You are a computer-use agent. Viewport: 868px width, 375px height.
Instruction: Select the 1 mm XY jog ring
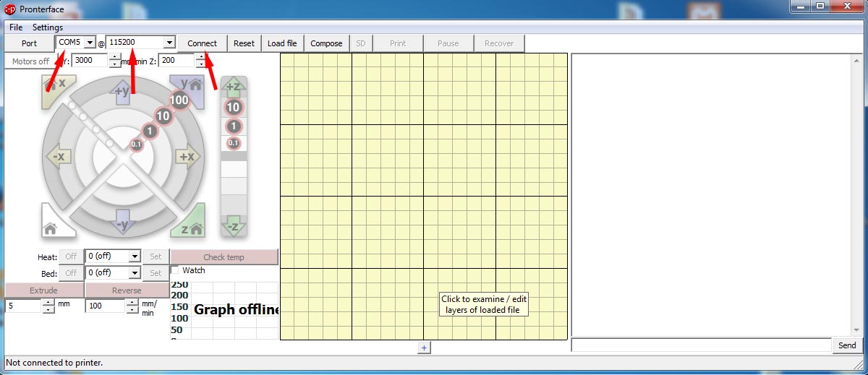(x=149, y=131)
